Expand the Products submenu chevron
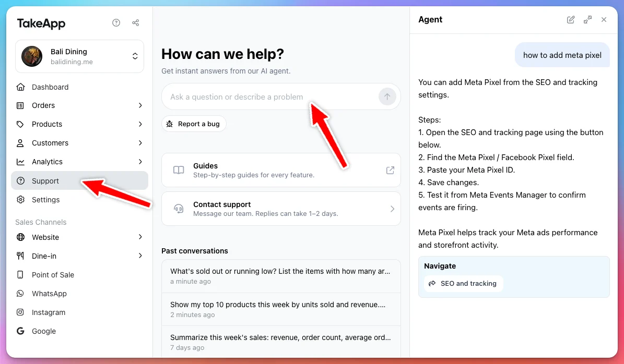 click(x=140, y=124)
